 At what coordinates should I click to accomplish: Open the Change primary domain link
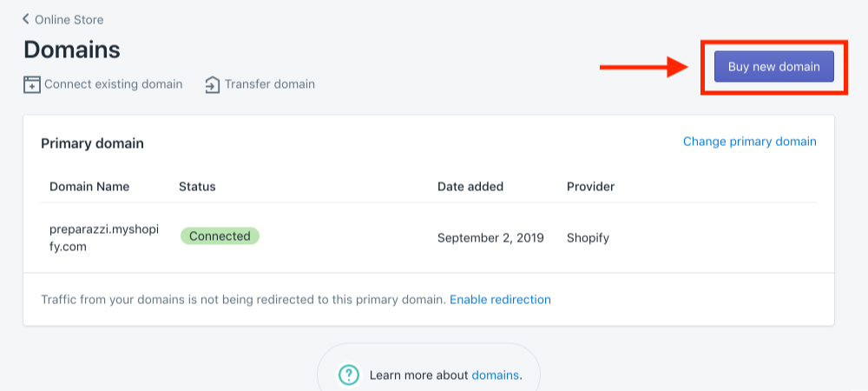(x=750, y=142)
